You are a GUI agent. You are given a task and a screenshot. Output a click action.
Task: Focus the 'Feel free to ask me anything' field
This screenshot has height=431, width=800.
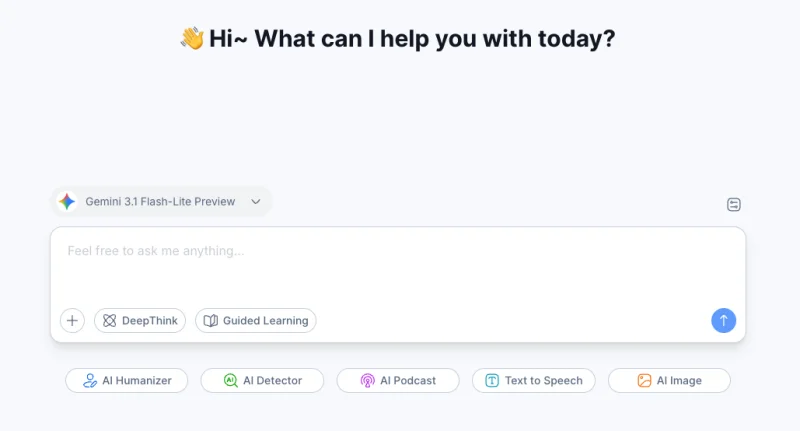point(398,265)
